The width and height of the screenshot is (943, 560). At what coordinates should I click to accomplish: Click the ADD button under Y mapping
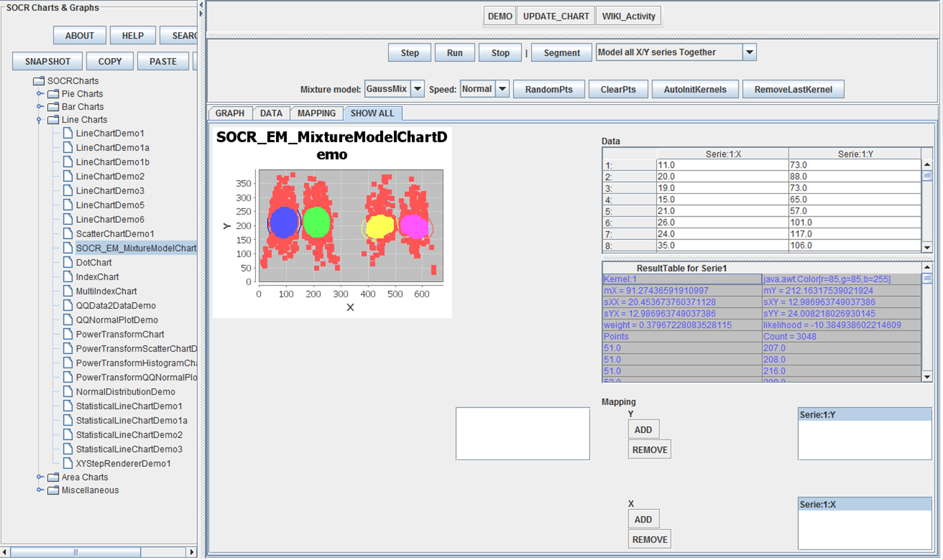pyautogui.click(x=643, y=430)
